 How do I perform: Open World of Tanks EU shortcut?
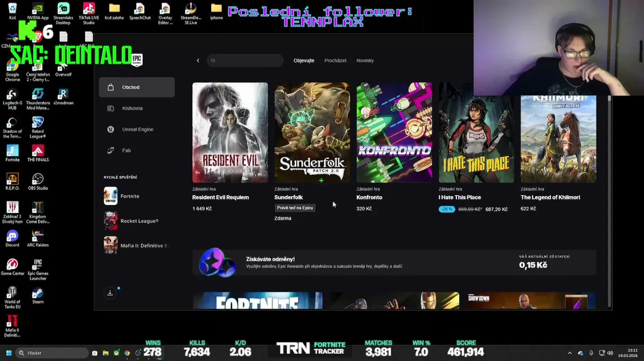click(13, 298)
